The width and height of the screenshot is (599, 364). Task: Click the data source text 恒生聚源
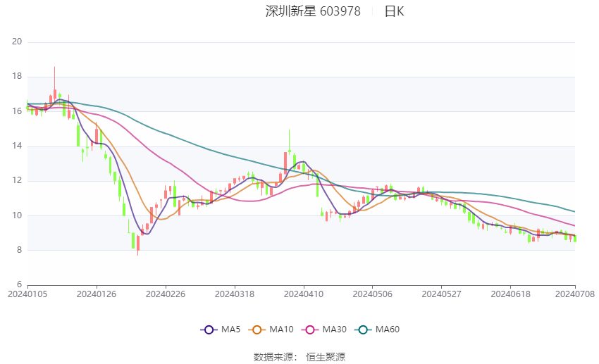(x=326, y=357)
